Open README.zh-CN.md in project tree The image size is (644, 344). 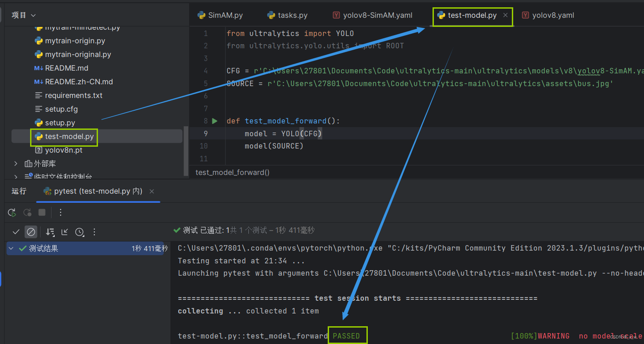click(78, 82)
